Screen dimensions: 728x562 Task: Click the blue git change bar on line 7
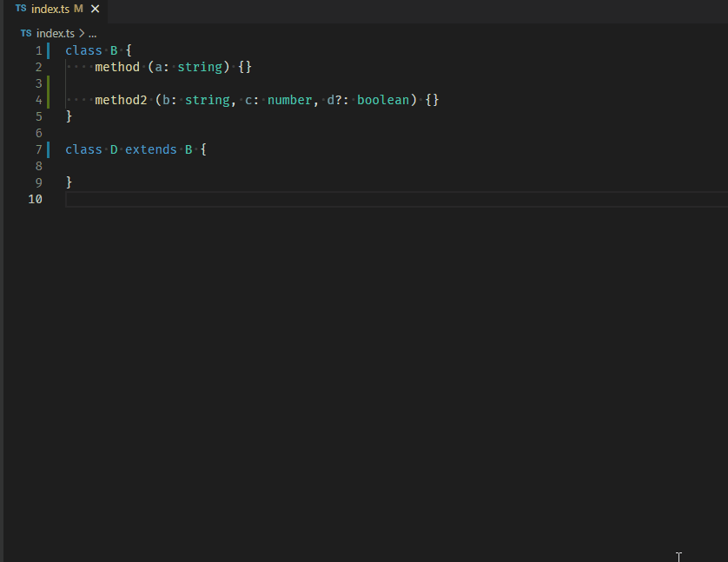(49, 150)
